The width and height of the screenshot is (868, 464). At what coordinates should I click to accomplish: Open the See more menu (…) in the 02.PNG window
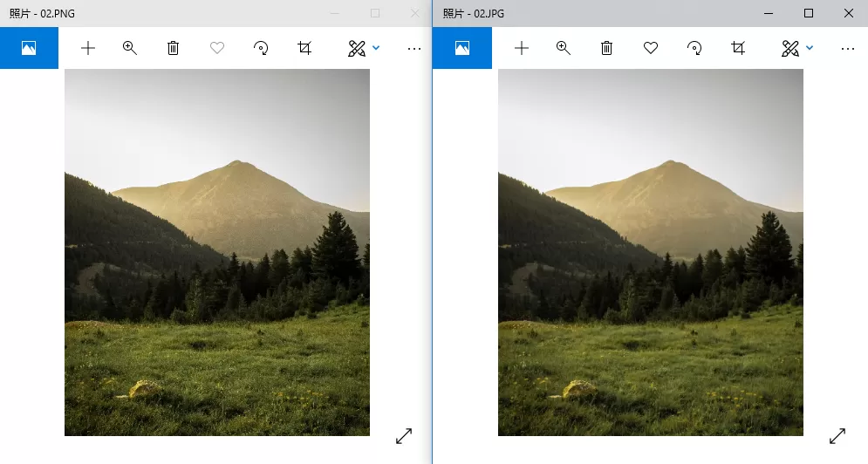[414, 49]
